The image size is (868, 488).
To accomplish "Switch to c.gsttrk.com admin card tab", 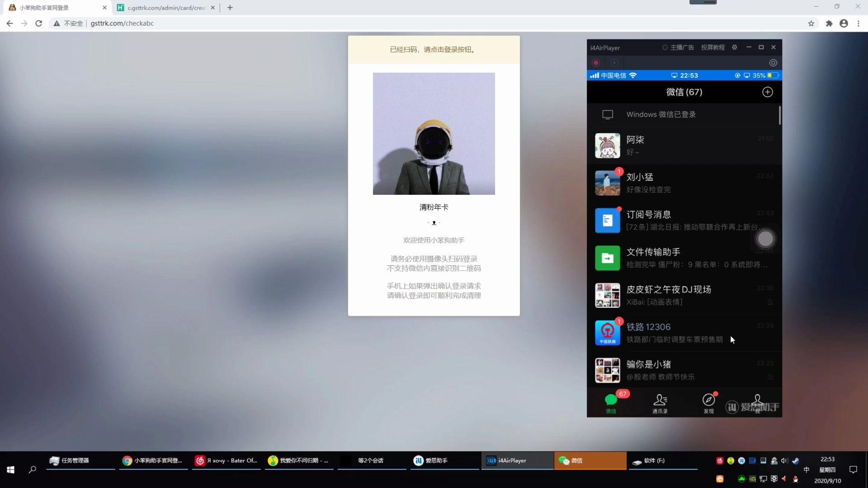I will 166,8.
